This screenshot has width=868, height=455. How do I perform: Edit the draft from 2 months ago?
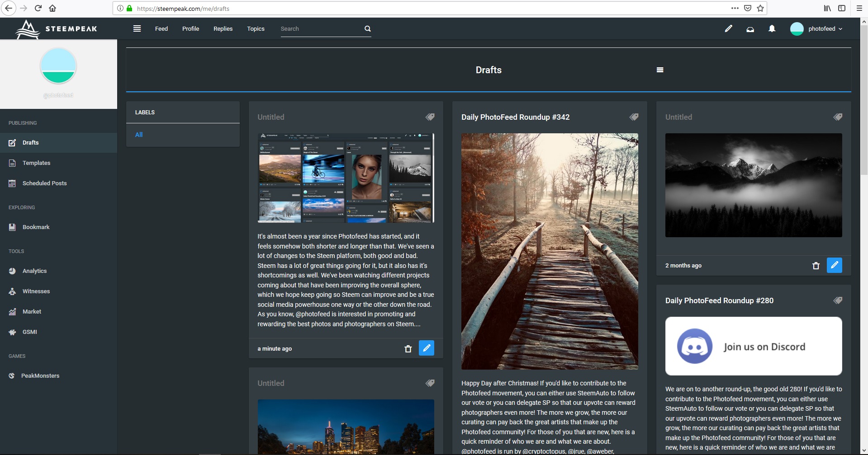pyautogui.click(x=834, y=265)
